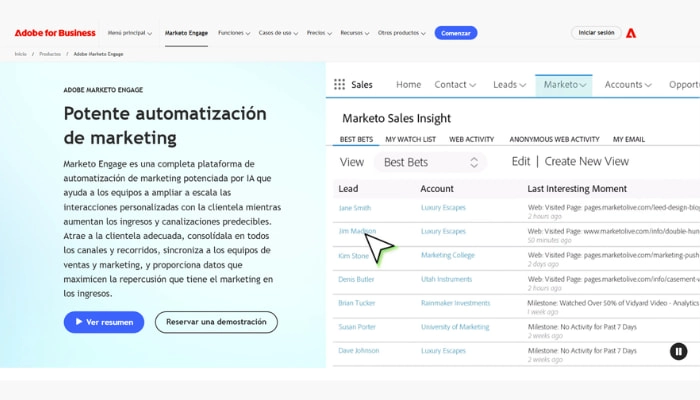This screenshot has width=700, height=400.
Task: Switch to ANONYMOUS WEB ACTIVITY tab
Action: (554, 139)
